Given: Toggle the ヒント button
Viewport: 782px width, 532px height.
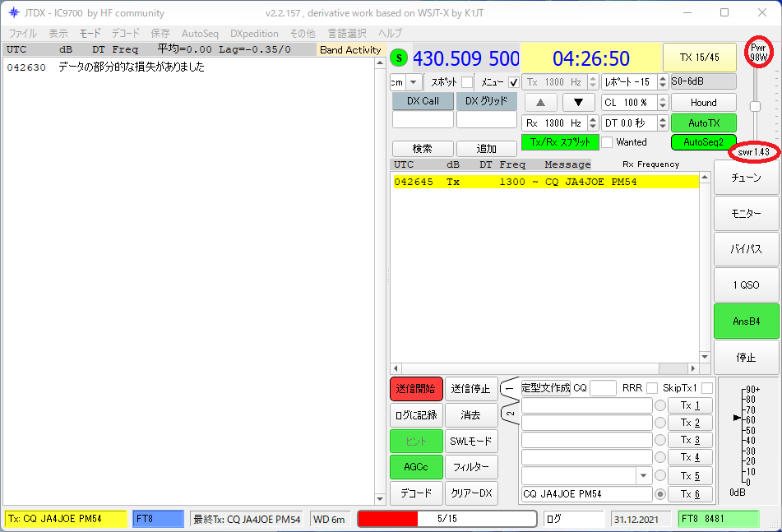Looking at the screenshot, I should [416, 442].
